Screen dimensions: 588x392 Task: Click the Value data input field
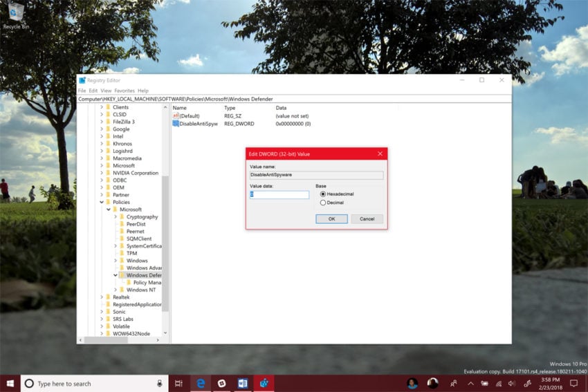(279, 194)
